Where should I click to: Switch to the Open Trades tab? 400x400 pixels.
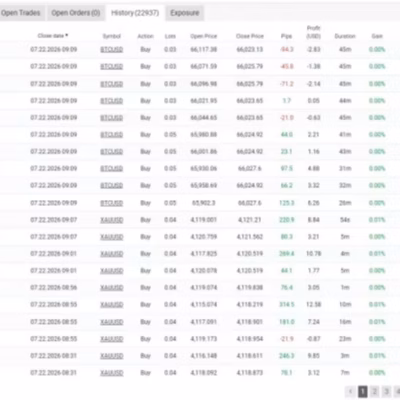tap(21, 13)
